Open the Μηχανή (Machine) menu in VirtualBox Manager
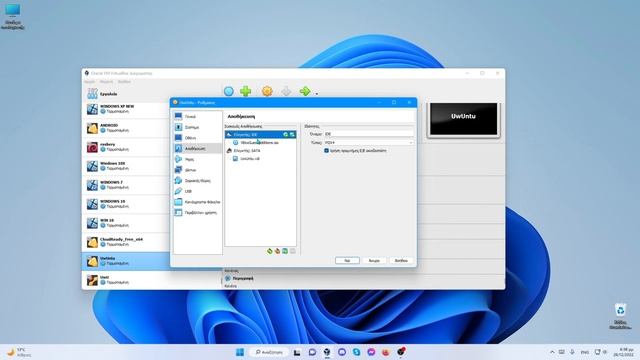Image resolution: width=640 pixels, height=360 pixels. [x=106, y=82]
